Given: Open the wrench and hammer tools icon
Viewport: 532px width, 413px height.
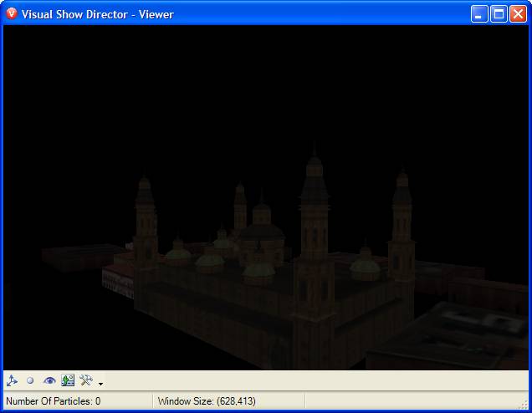Looking at the screenshot, I should click(x=86, y=380).
